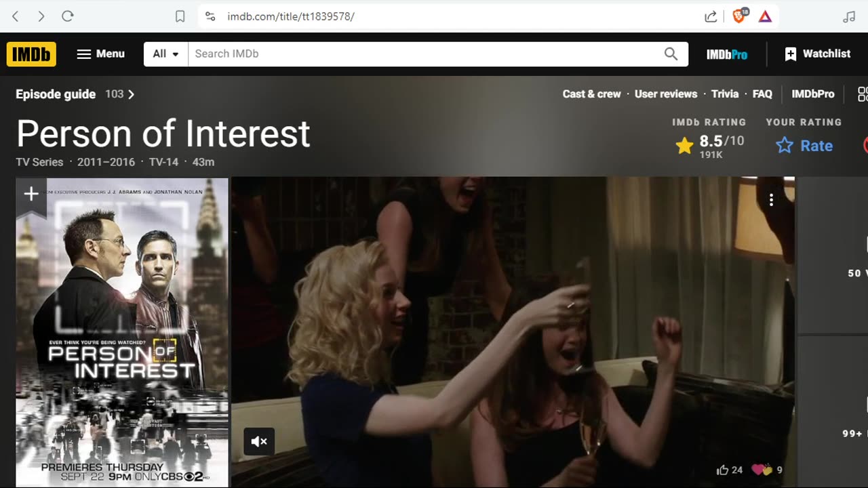
Task: Submit search with the magnifying glass icon
Action: tap(671, 54)
